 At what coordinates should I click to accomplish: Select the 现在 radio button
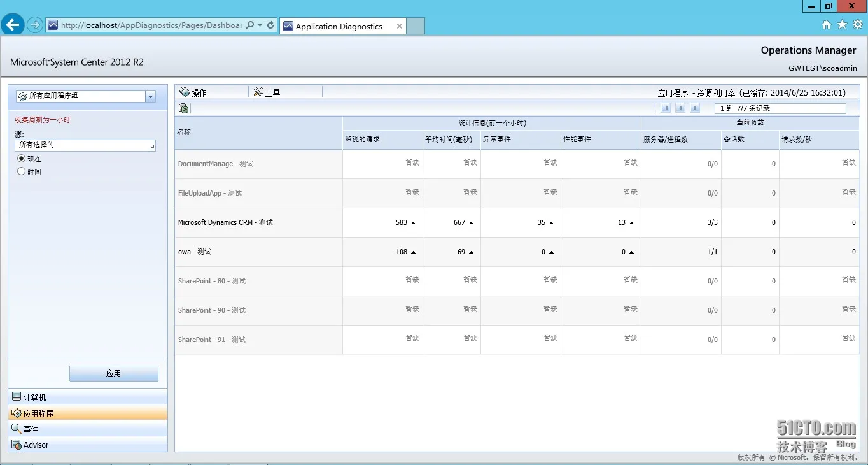coord(22,159)
